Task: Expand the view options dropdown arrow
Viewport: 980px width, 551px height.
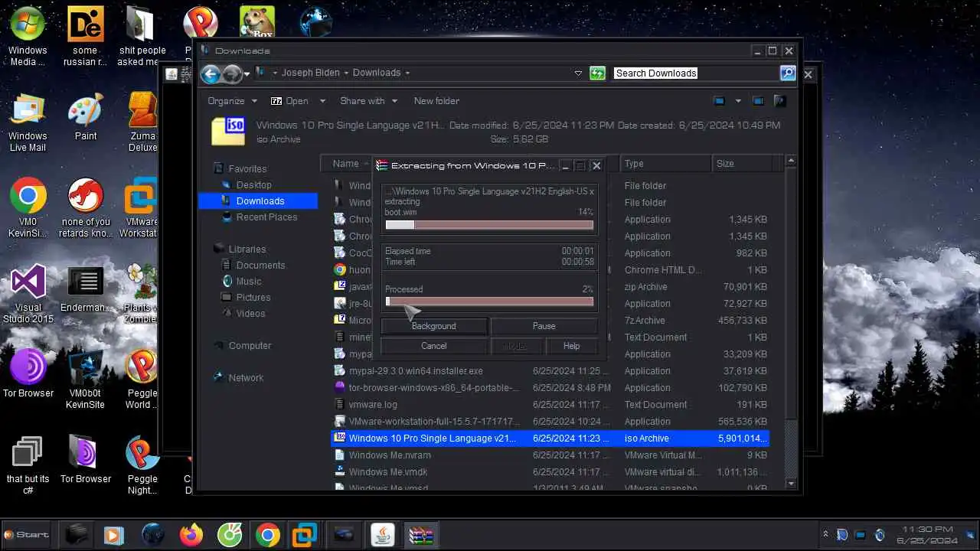Action: [x=738, y=101]
